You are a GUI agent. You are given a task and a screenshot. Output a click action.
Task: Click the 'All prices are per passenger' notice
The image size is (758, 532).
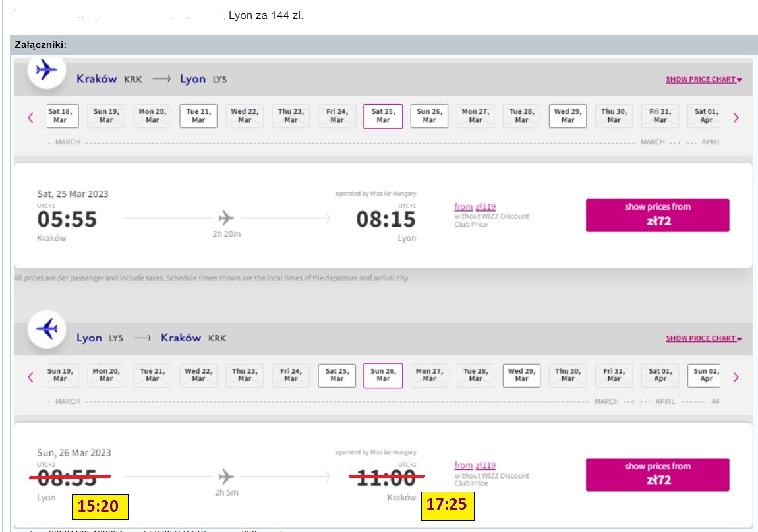coord(212,278)
